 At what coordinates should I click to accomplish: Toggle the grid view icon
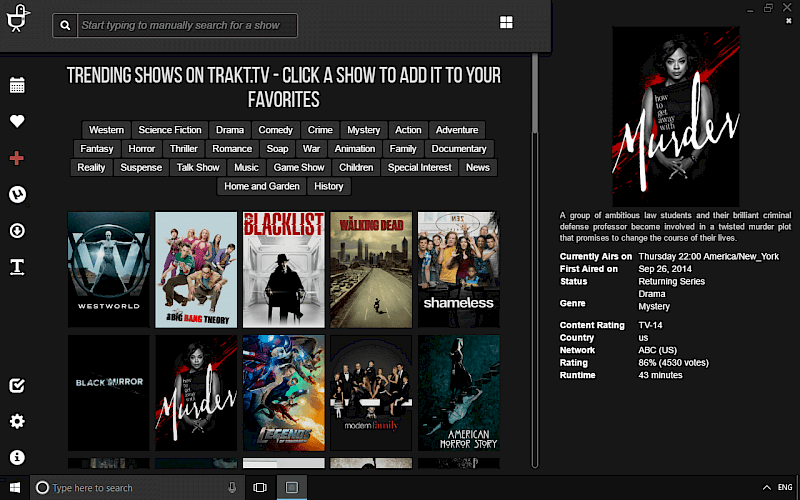[506, 22]
